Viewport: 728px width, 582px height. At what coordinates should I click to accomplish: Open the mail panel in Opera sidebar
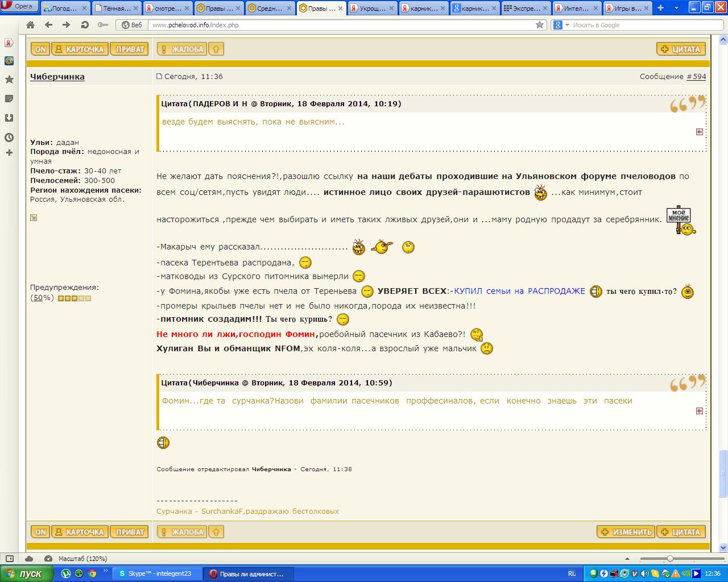9,61
